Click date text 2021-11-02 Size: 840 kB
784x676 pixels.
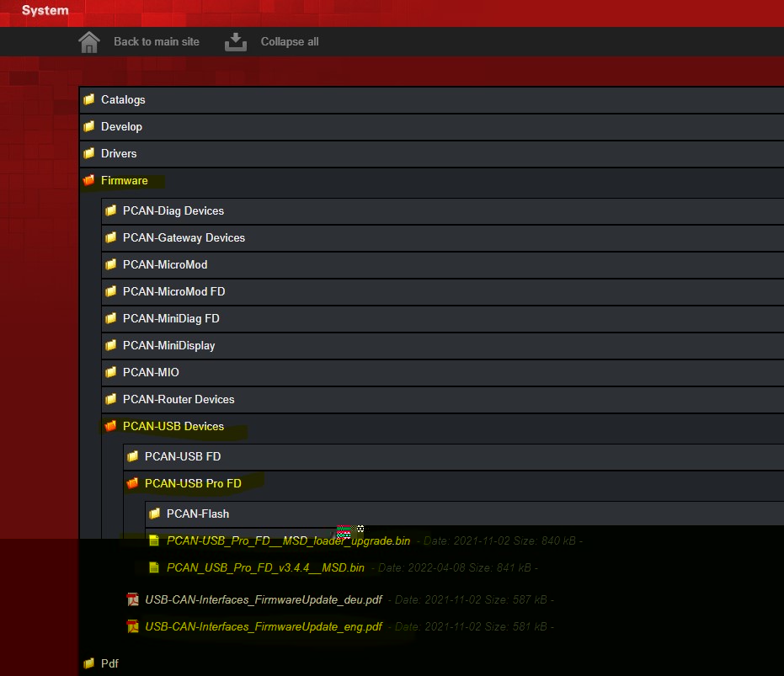coord(500,541)
